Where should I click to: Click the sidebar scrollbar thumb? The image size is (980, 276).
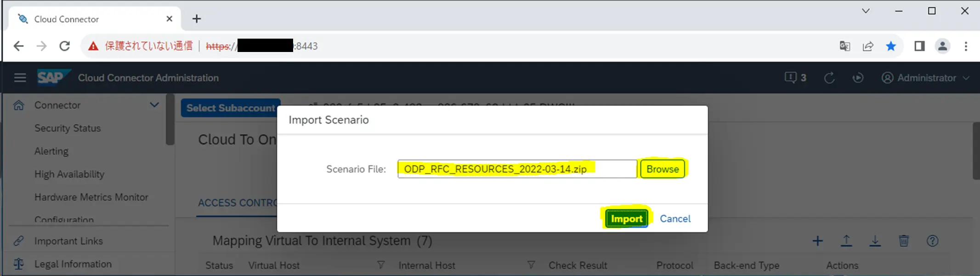[170, 120]
